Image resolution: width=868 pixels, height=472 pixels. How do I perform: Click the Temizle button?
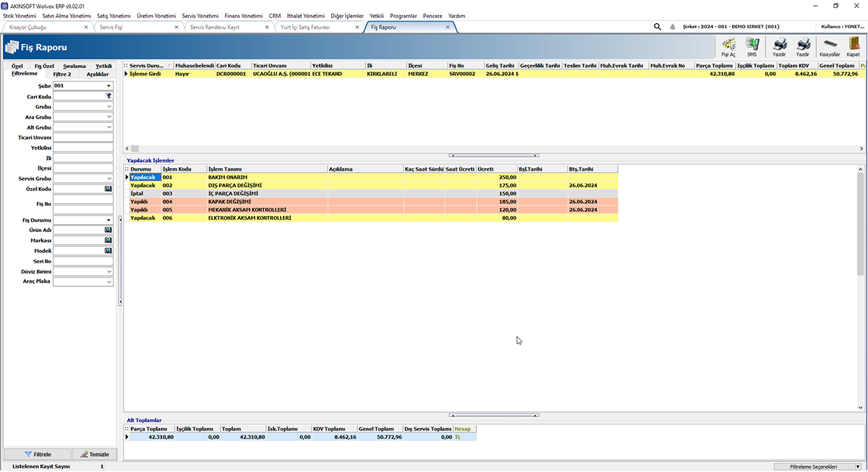[93, 455]
